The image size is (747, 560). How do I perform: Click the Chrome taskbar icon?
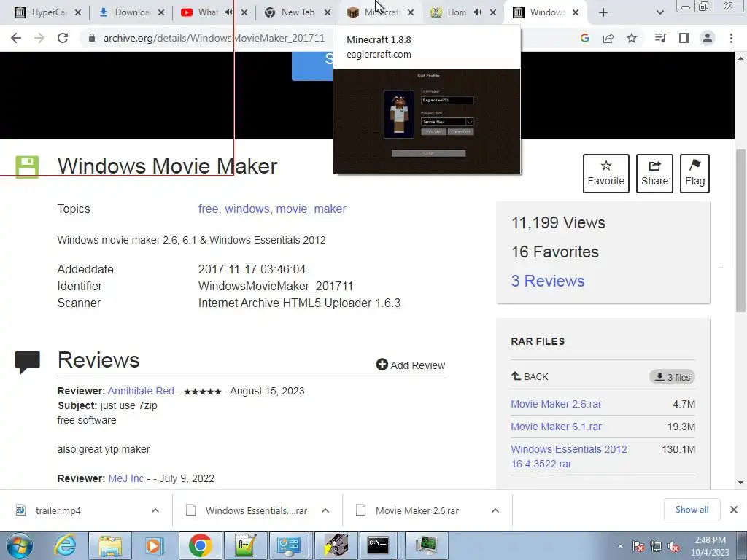coord(200,545)
